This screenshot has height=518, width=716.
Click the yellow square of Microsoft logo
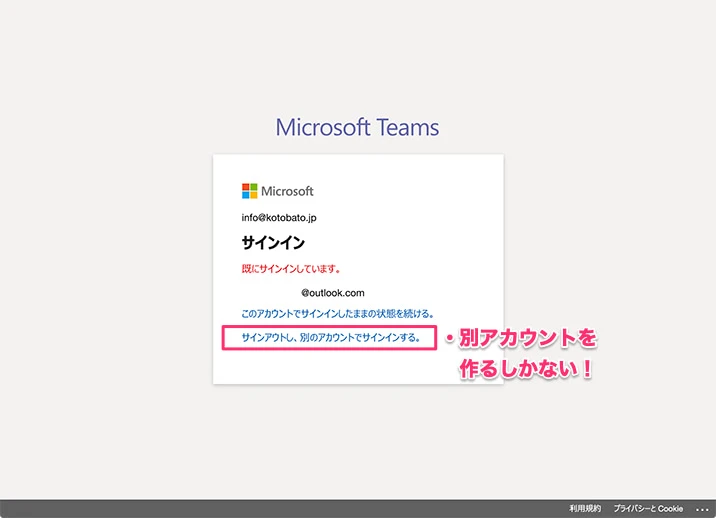[x=254, y=195]
